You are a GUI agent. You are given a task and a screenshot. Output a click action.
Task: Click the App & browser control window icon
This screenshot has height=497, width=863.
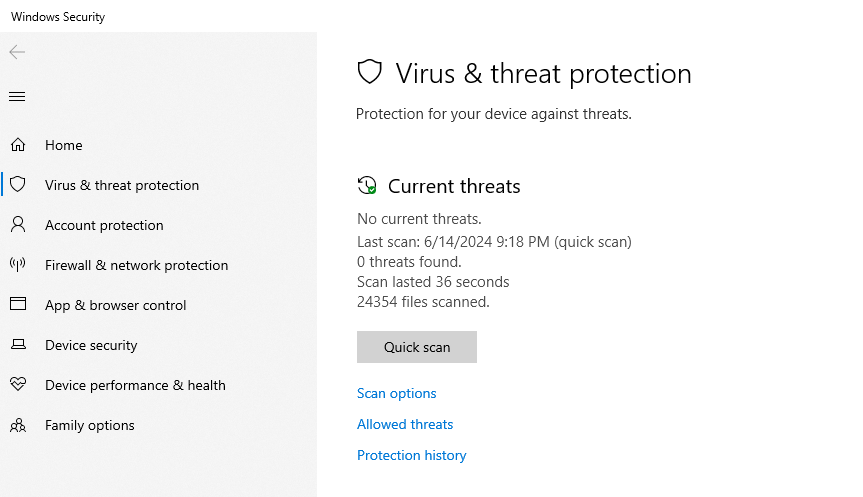pos(17,305)
